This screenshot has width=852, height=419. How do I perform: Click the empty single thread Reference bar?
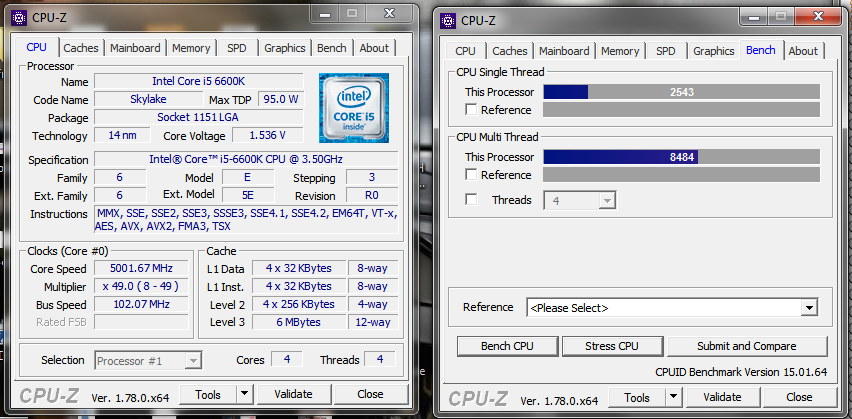681,109
